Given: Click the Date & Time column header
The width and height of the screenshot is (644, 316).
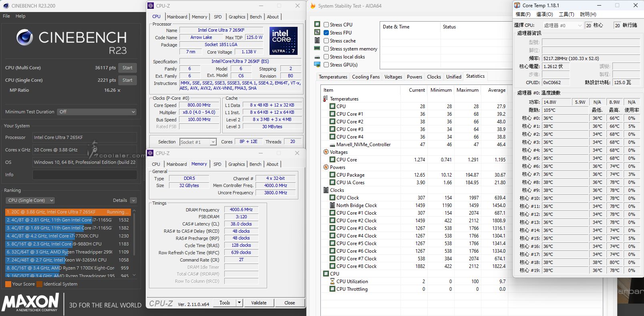Looking at the screenshot, I should tap(409, 27).
